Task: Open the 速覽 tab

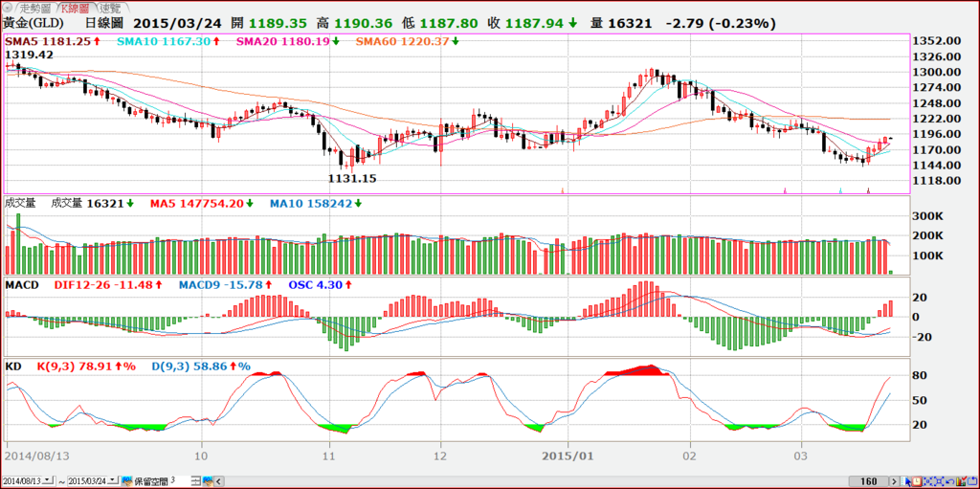Action: tap(112, 9)
